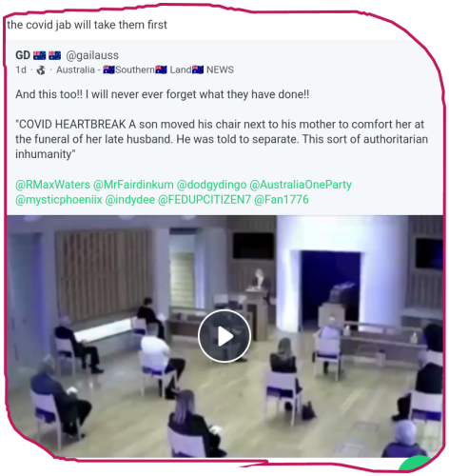This screenshot has width=449, height=476.
Task: Click the green round button at corner
Action: 416,463
